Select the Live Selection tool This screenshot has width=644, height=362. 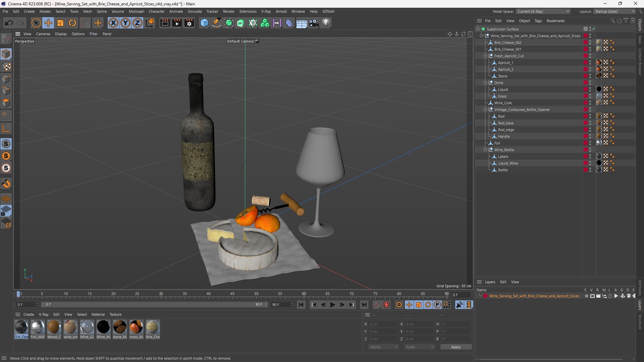[36, 23]
